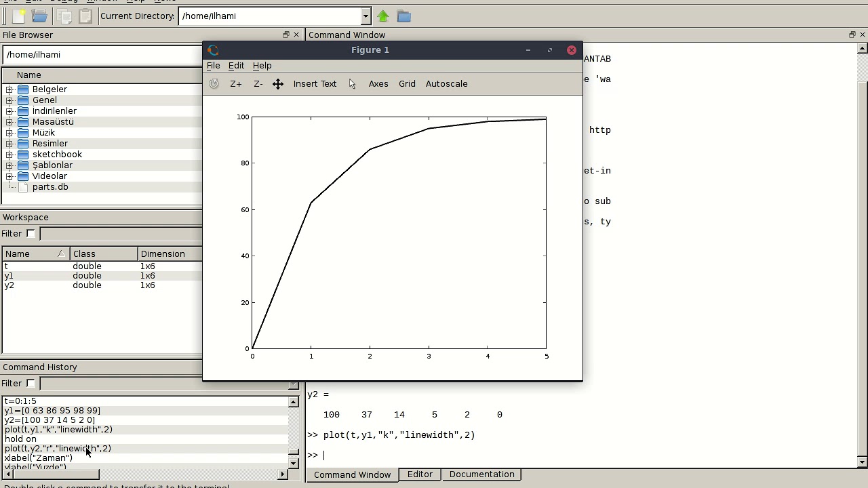Zoom out with Z- in Figure 1
The width and height of the screenshot is (868, 488).
(258, 83)
